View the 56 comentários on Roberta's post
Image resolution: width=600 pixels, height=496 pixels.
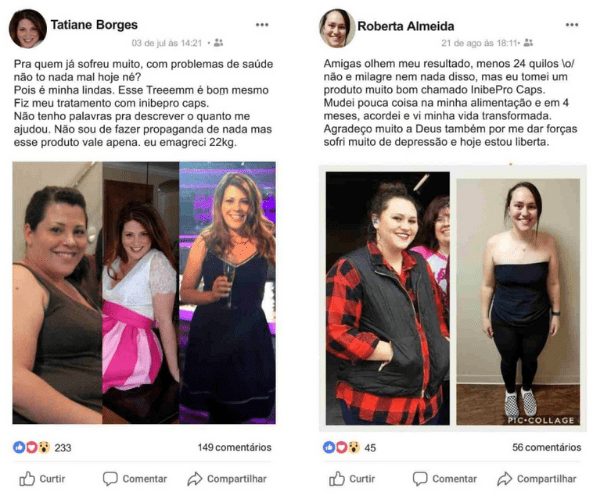[x=547, y=447]
